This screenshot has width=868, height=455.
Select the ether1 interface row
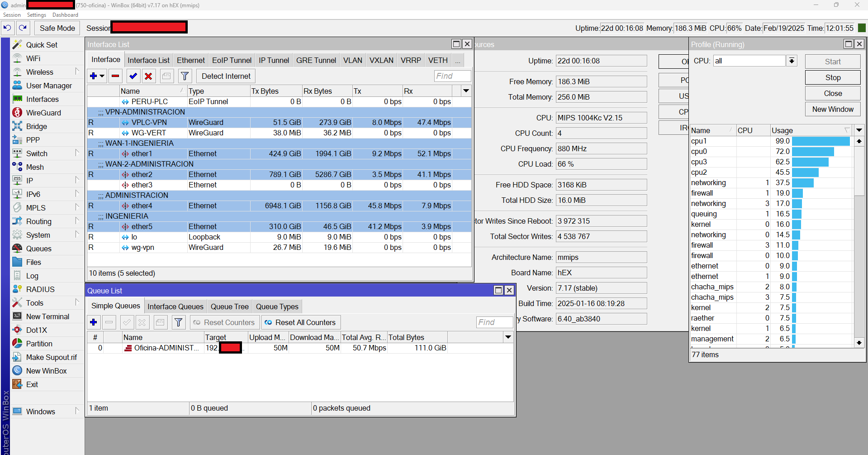(x=279, y=153)
